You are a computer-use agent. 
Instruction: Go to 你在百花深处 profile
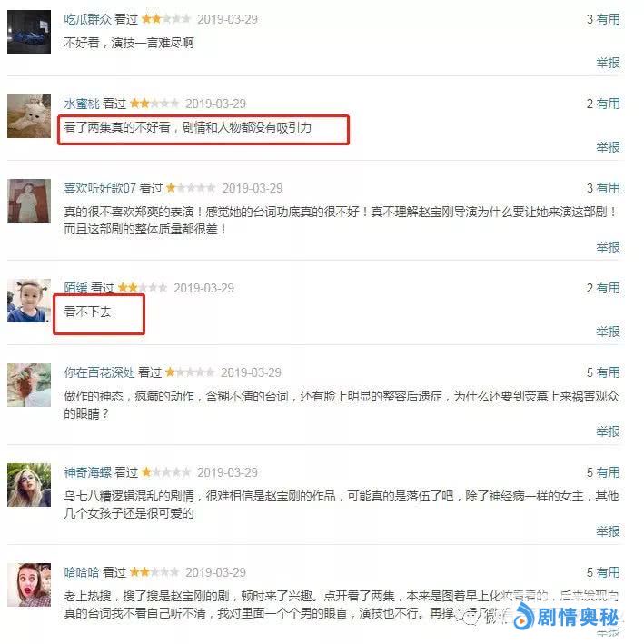pos(99,372)
